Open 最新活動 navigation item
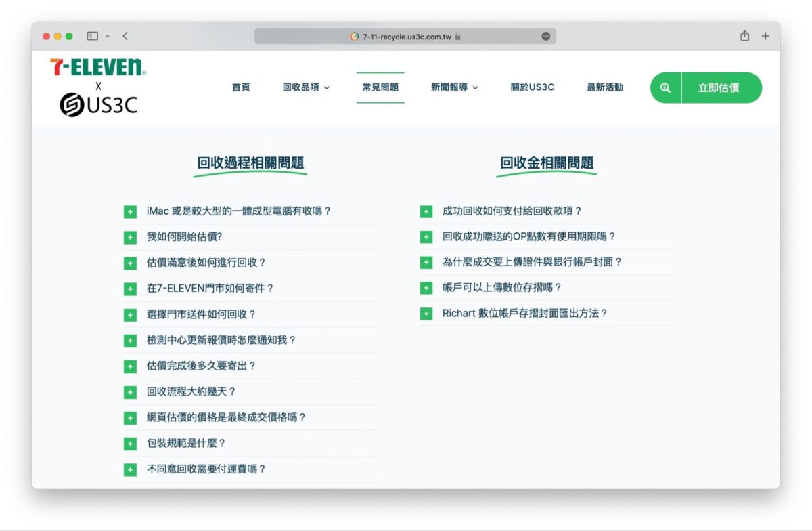The image size is (812, 531). [x=605, y=87]
